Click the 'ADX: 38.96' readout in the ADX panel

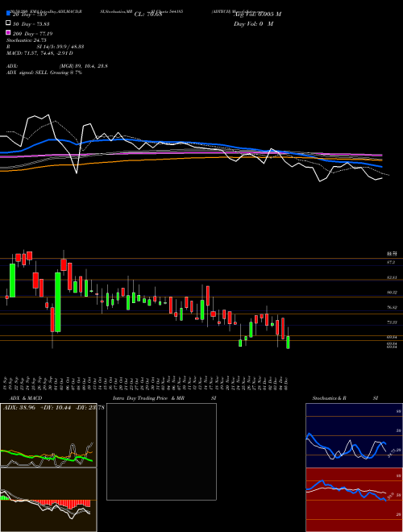pyautogui.click(x=19, y=408)
